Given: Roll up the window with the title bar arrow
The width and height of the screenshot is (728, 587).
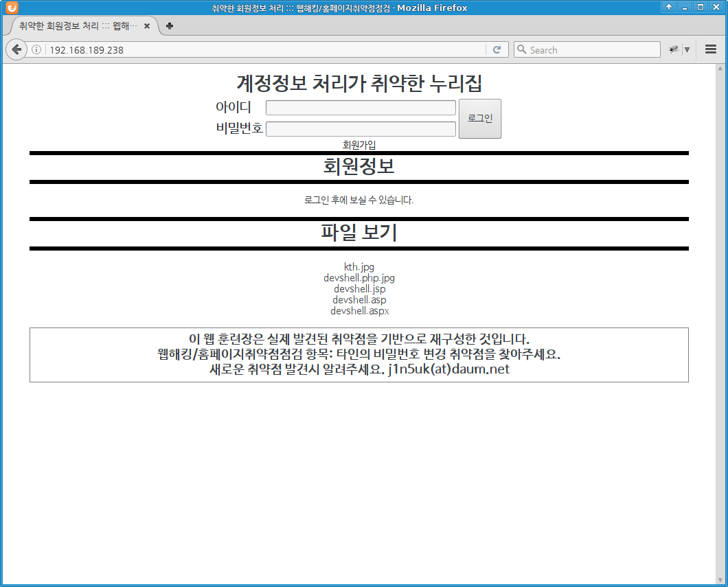Looking at the screenshot, I should point(668,7).
